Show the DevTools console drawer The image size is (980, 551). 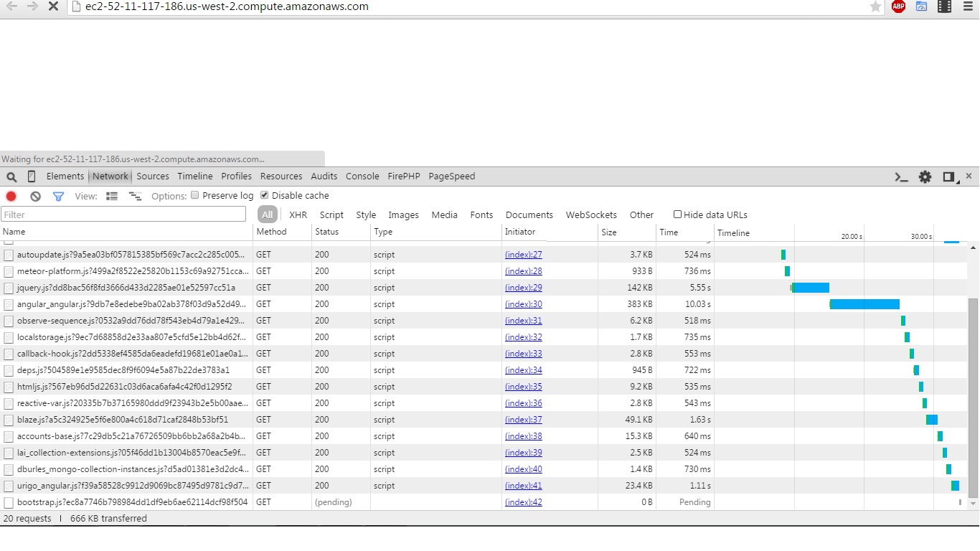tap(902, 176)
